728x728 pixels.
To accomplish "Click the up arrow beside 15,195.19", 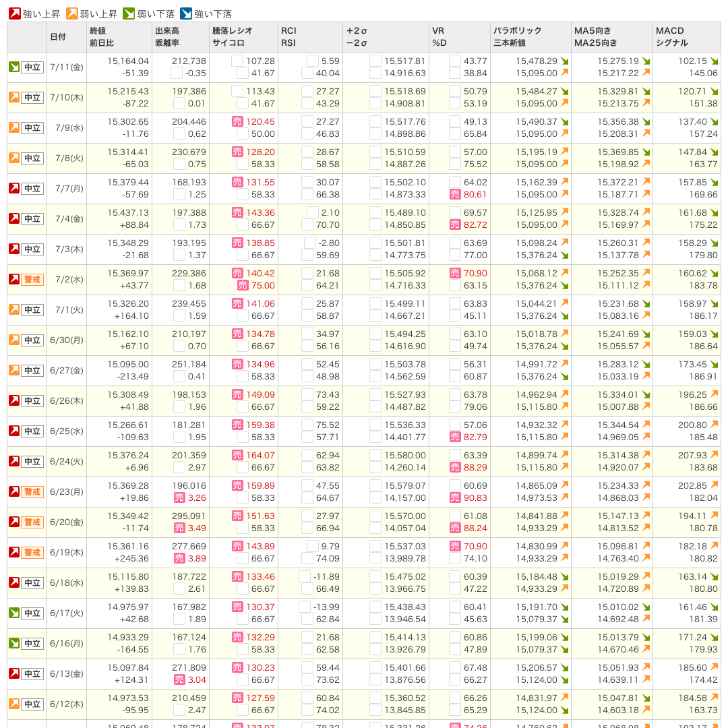I will tap(565, 152).
